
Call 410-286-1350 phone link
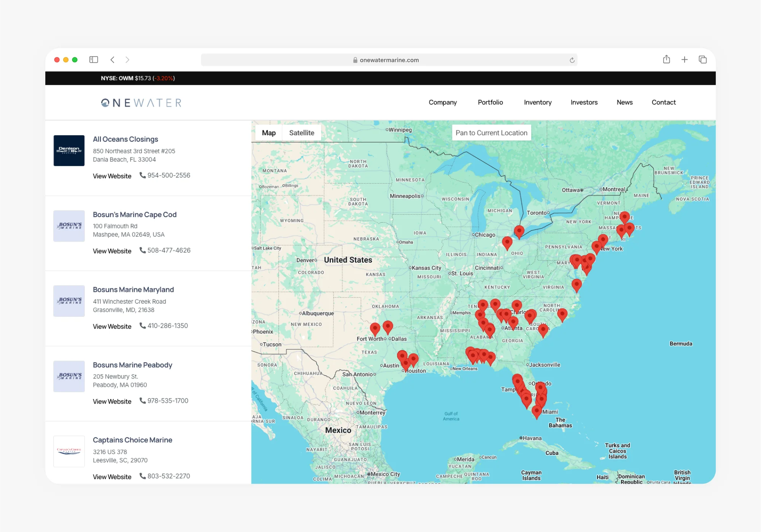click(164, 326)
